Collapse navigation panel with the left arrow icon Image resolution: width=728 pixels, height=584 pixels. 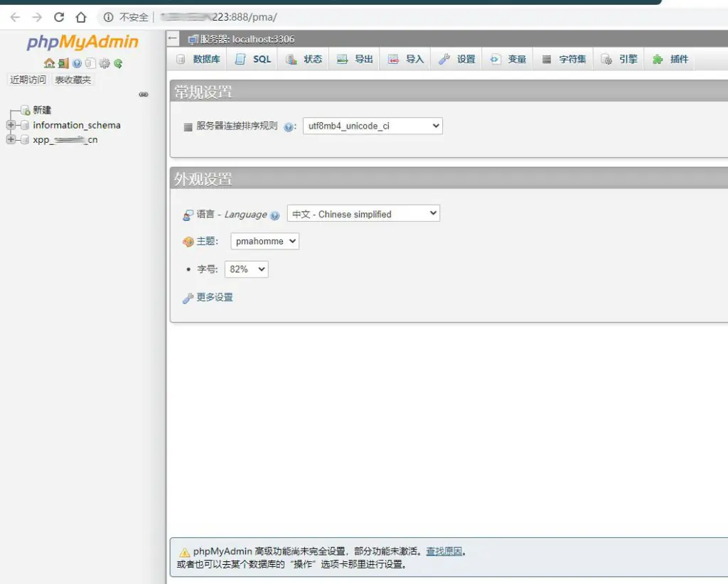(173, 39)
